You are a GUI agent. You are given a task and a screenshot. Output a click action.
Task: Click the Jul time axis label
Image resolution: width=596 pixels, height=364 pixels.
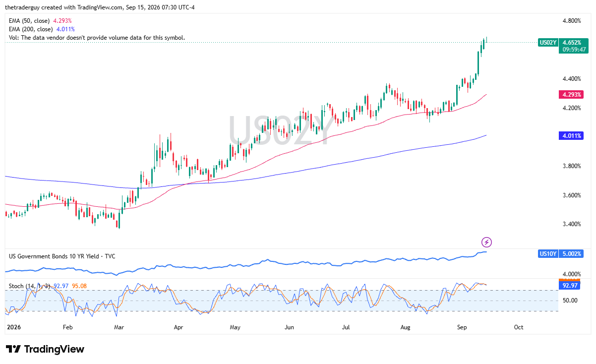click(346, 327)
